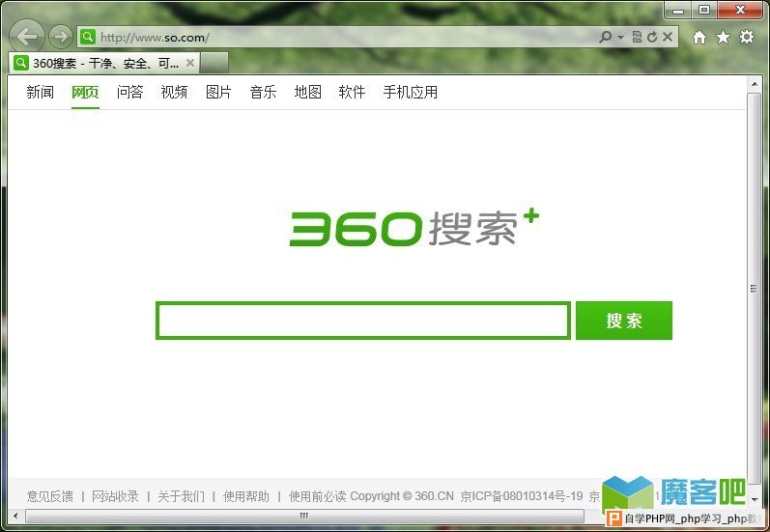Focus the green-bordered search input box
The width and height of the screenshot is (770, 532).
tap(363, 321)
